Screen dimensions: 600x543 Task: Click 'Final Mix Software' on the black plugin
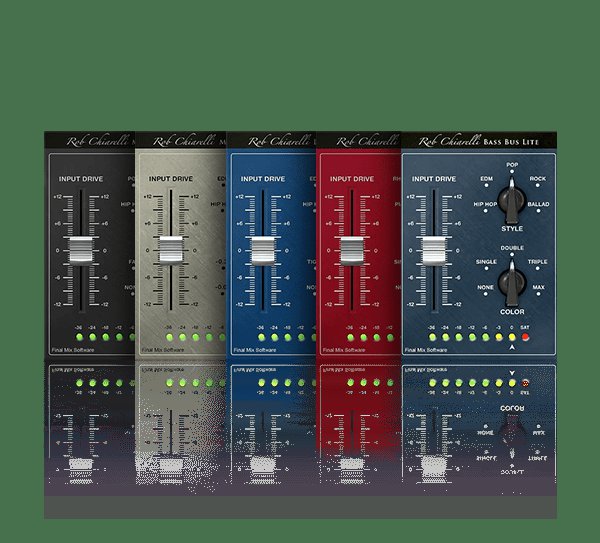[73, 350]
